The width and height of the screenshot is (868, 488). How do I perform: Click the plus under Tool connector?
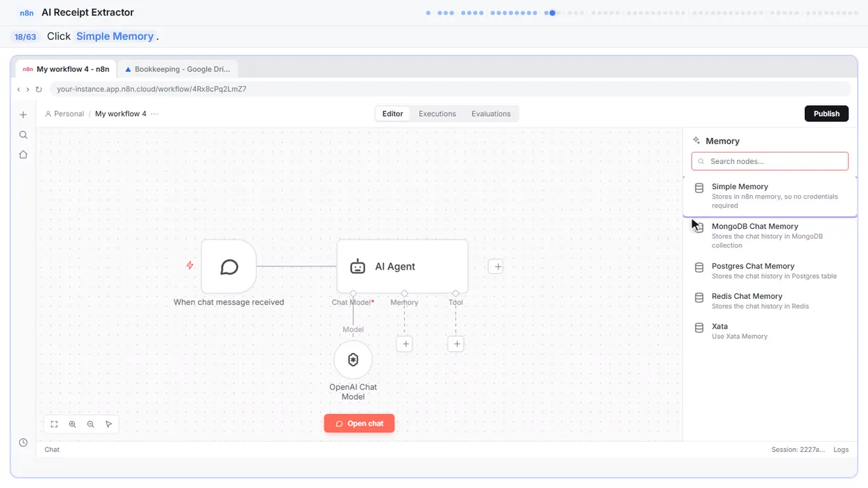456,344
